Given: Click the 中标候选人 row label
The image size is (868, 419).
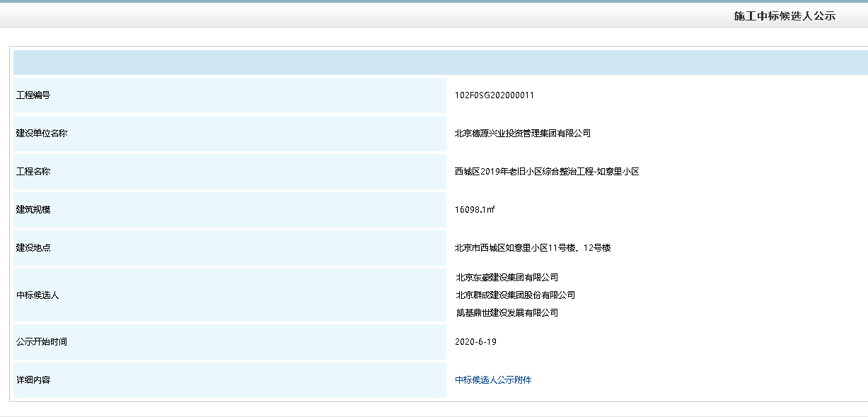Looking at the screenshot, I should click(37, 295).
